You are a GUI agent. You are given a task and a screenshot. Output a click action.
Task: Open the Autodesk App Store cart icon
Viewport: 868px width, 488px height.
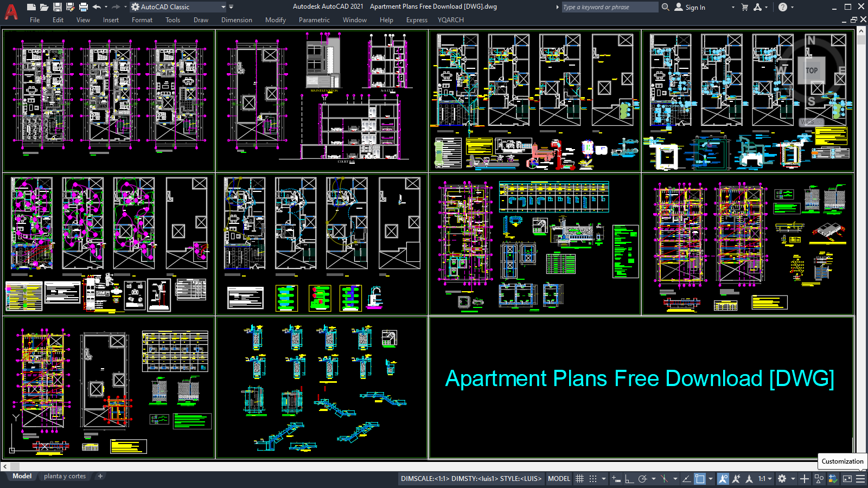745,7
